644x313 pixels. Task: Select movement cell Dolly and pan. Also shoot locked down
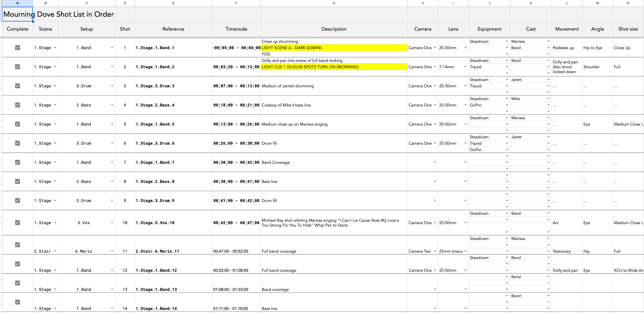[567, 67]
